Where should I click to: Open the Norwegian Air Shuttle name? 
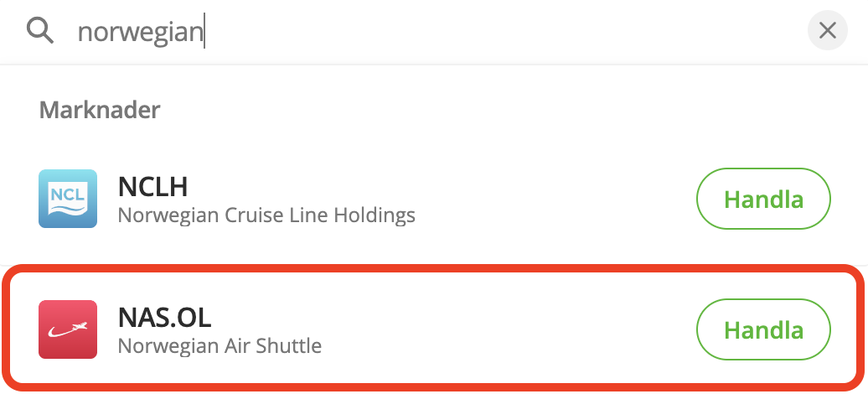pyautogui.click(x=220, y=345)
